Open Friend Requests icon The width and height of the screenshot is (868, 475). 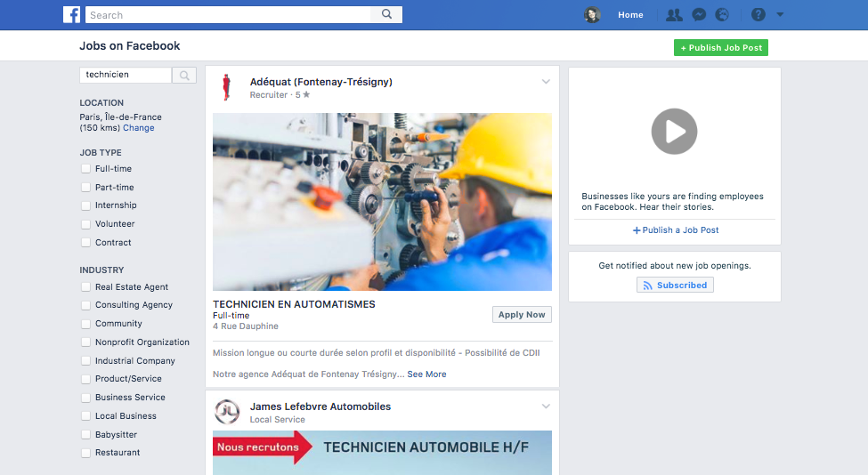pos(674,15)
